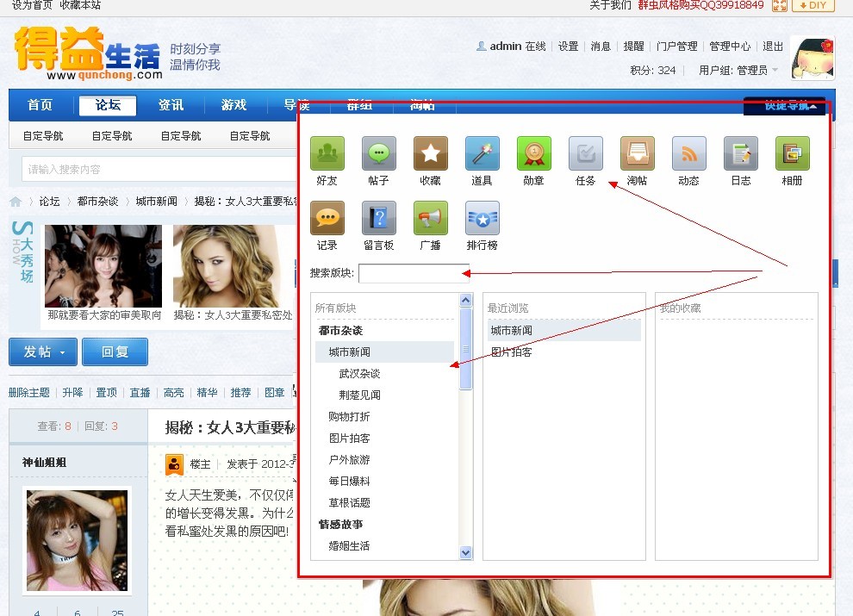
Task: Open the 好友 friends icon
Action: (x=327, y=153)
